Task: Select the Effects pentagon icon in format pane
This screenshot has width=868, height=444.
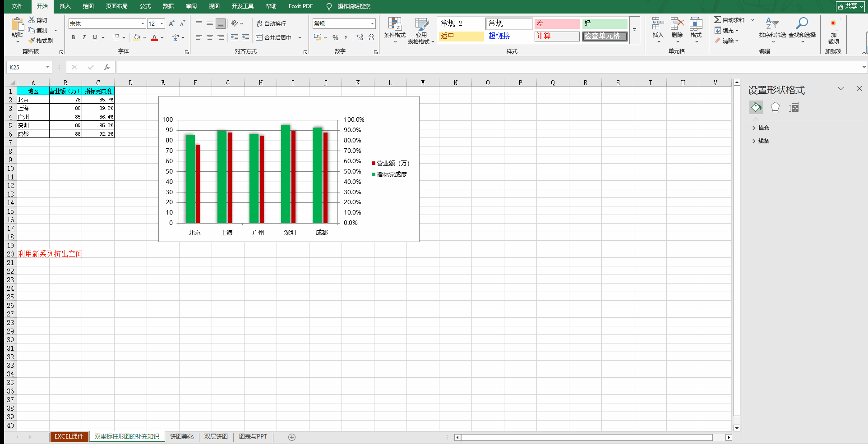Action: click(775, 107)
